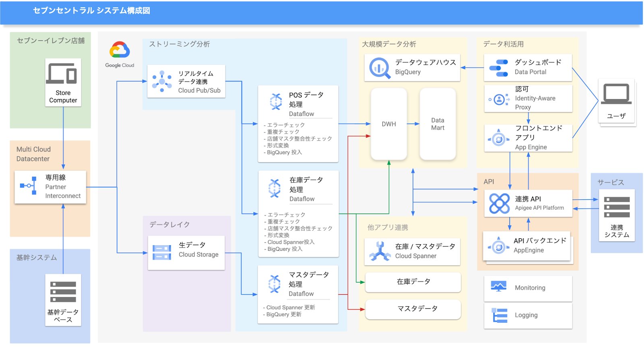Select the マスタデータ box under 他アプリ連携

click(413, 309)
